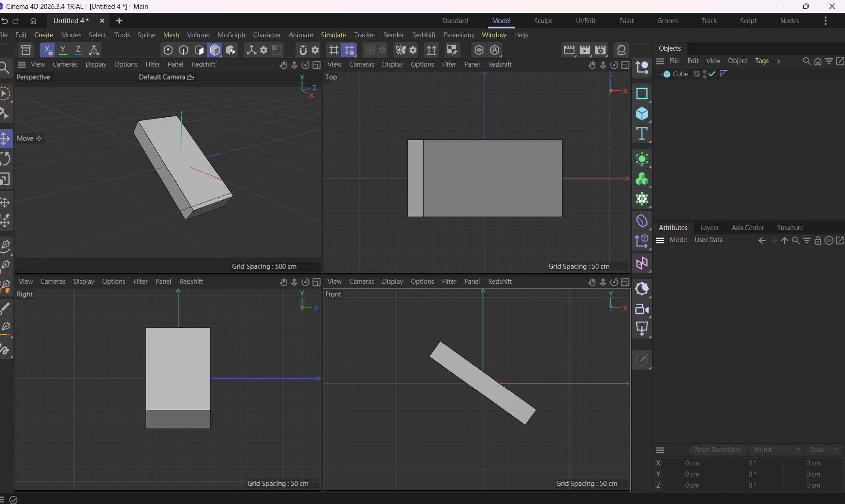Open symmetry settings gear

click(413, 50)
